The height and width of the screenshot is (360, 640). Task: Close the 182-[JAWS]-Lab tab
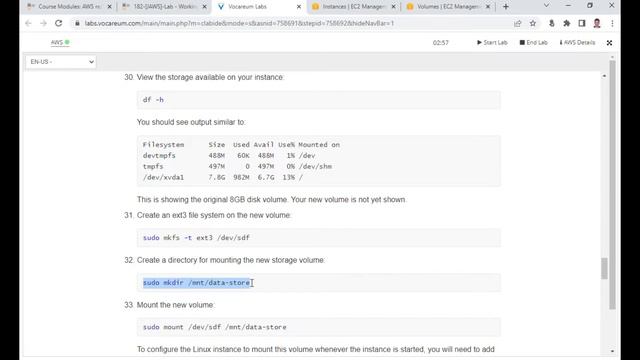pos(204,7)
